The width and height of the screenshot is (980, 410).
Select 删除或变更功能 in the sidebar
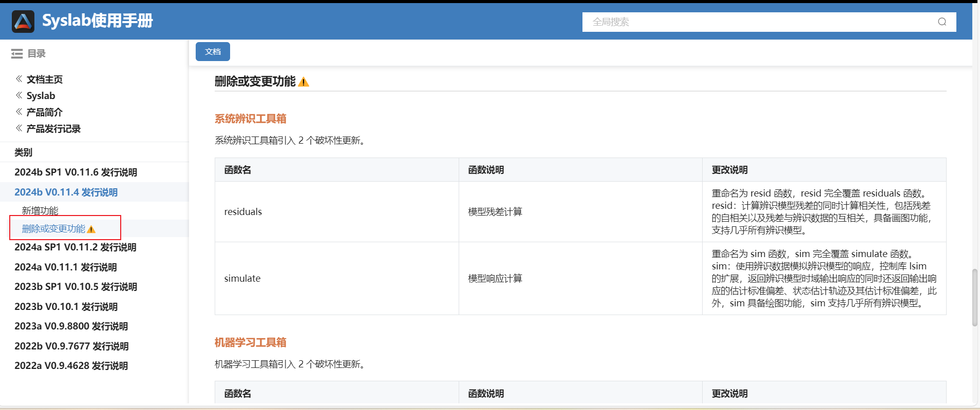53,229
